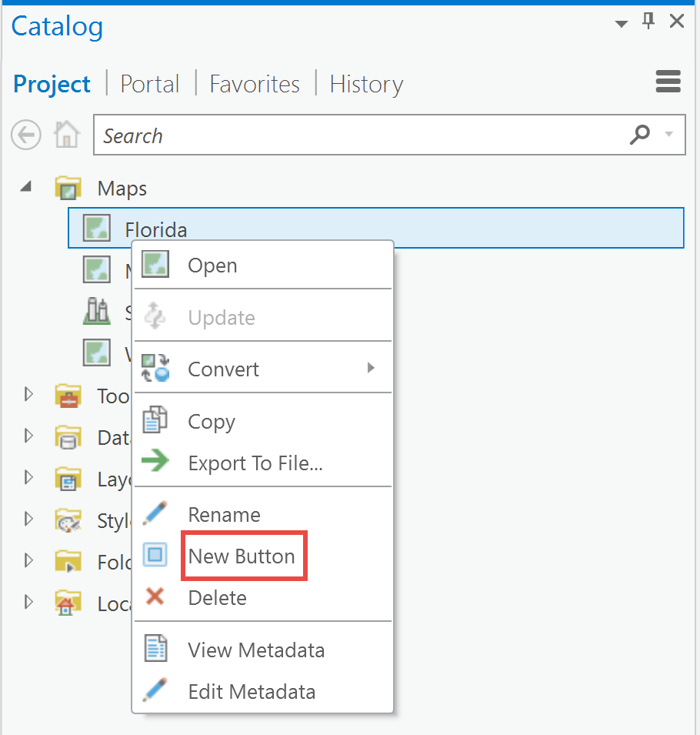This screenshot has width=700, height=735.
Task: Open the Catalog pane options dropdown arrow
Action: point(622,24)
